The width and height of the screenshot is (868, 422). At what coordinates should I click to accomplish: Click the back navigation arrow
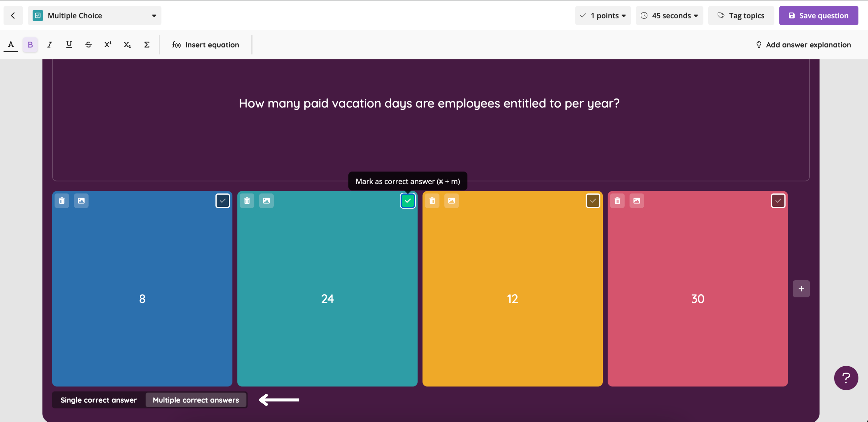[13, 15]
